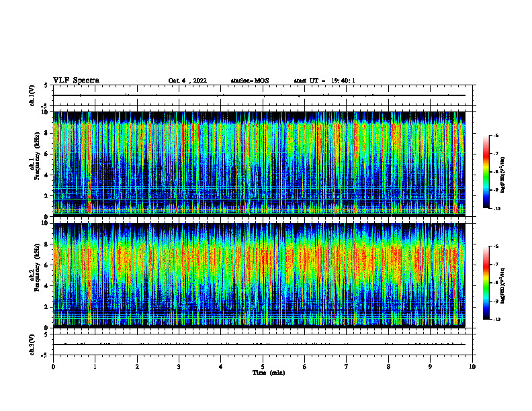Click the ch.1 colorbar "-6" tick value

[x=496, y=136]
